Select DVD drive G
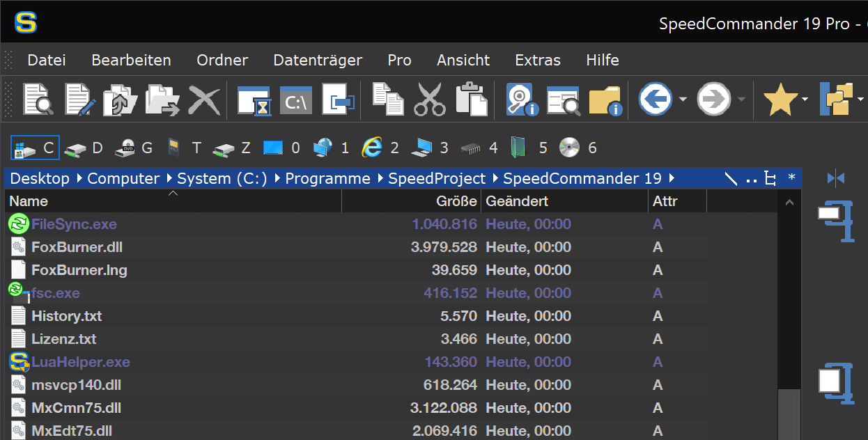Image resolution: width=868 pixels, height=440 pixels. click(x=133, y=148)
